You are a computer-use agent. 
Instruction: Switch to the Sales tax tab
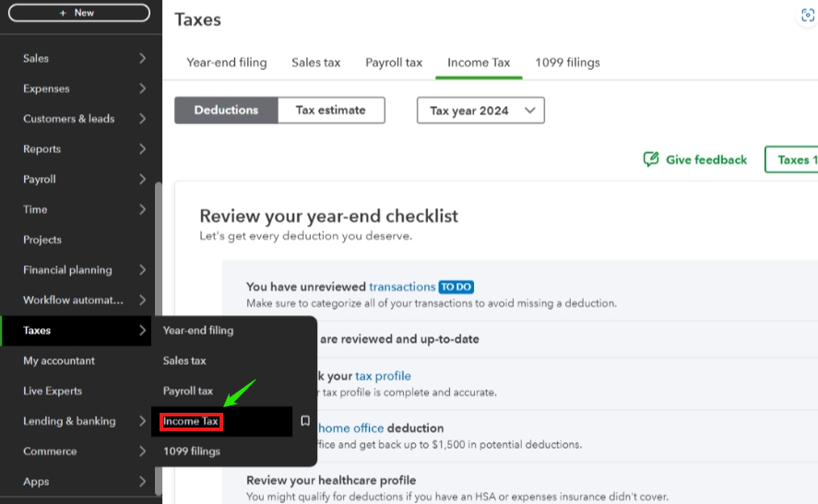(315, 63)
